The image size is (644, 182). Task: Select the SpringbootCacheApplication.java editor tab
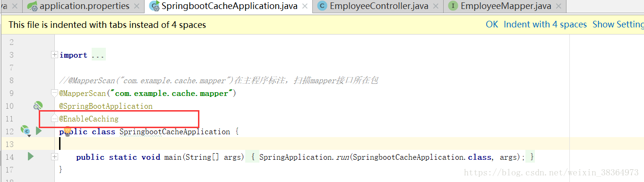tap(230, 6)
